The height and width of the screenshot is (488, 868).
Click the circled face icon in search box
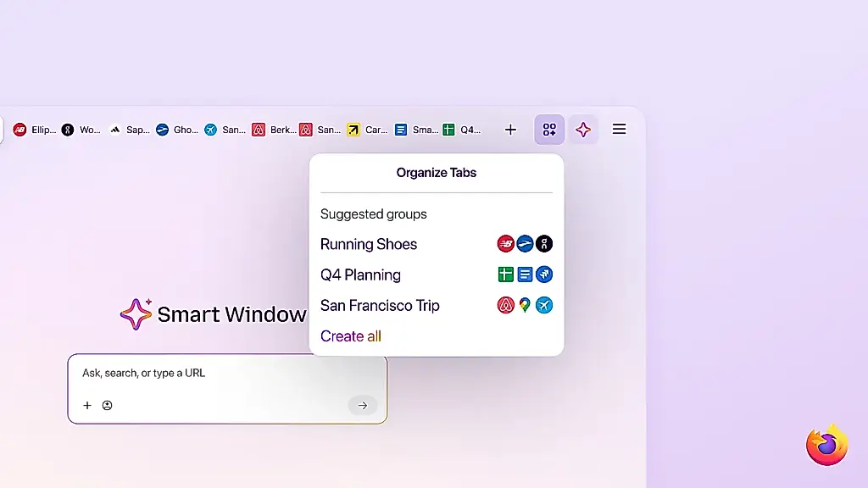(x=108, y=406)
